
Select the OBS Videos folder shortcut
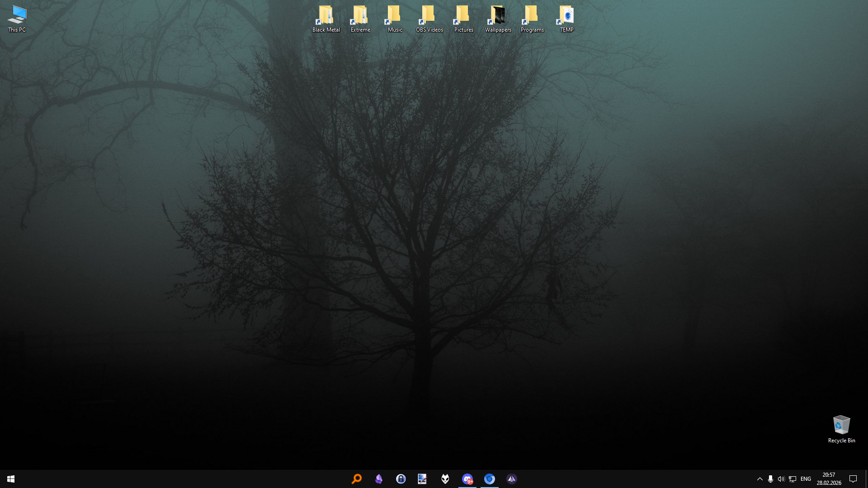[429, 19]
